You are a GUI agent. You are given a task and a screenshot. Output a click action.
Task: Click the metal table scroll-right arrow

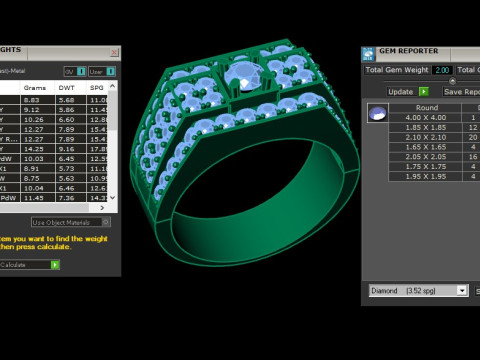coord(102,208)
